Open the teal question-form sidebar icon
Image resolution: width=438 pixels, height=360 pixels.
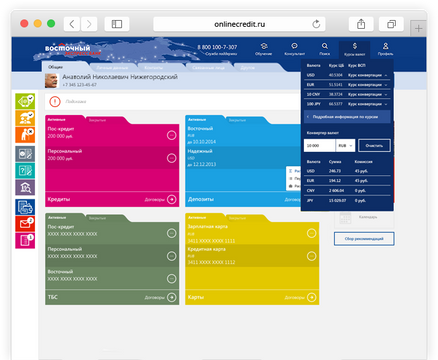click(x=25, y=171)
